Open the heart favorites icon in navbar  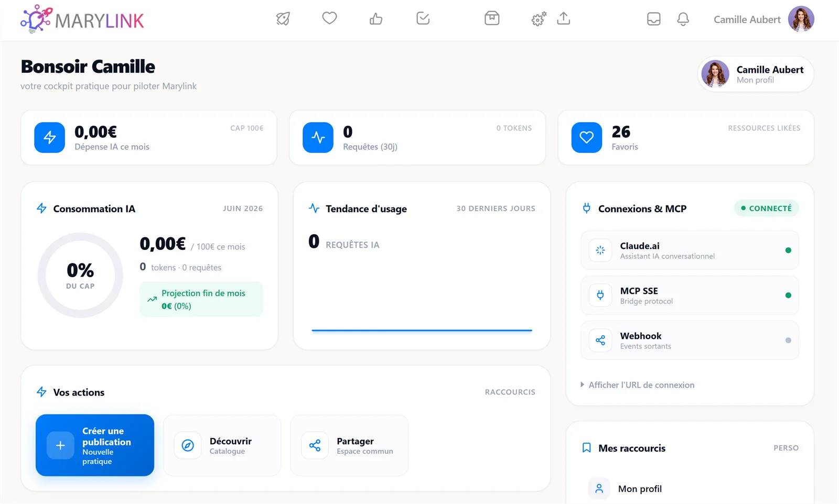click(x=329, y=18)
